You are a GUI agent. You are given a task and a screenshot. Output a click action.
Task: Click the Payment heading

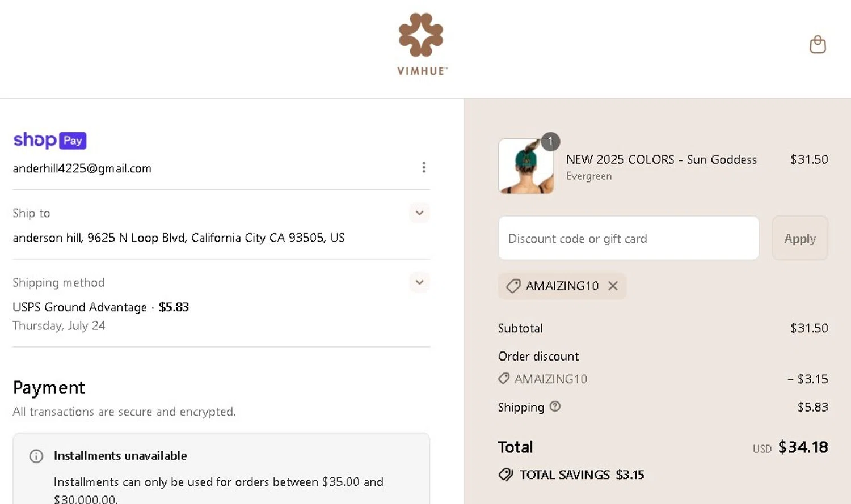[x=49, y=388]
